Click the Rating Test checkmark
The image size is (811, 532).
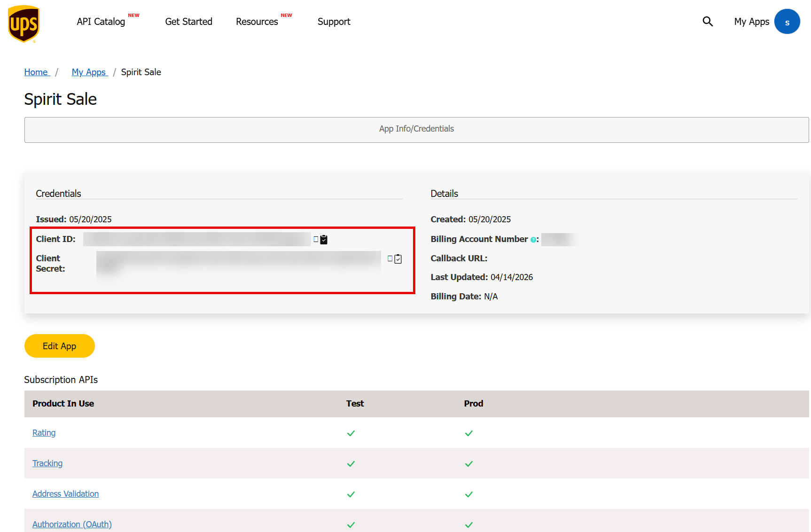tap(351, 433)
